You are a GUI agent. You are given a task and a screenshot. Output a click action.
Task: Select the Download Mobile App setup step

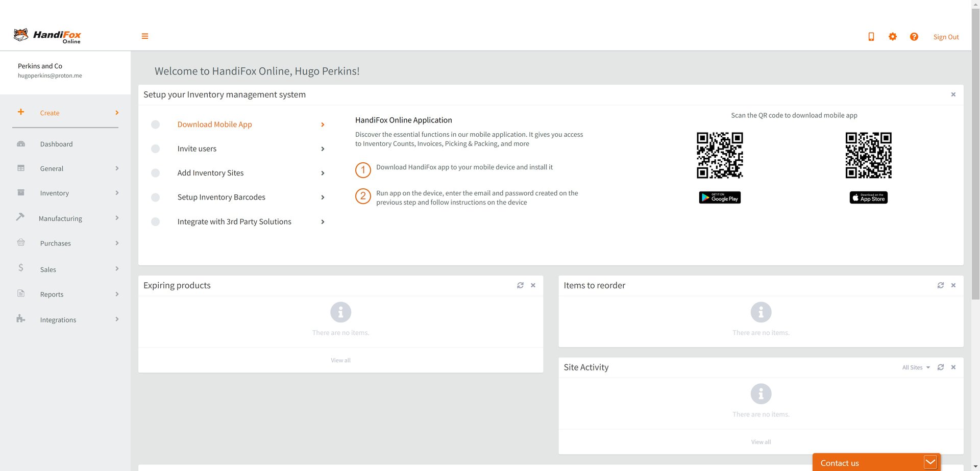pyautogui.click(x=215, y=125)
